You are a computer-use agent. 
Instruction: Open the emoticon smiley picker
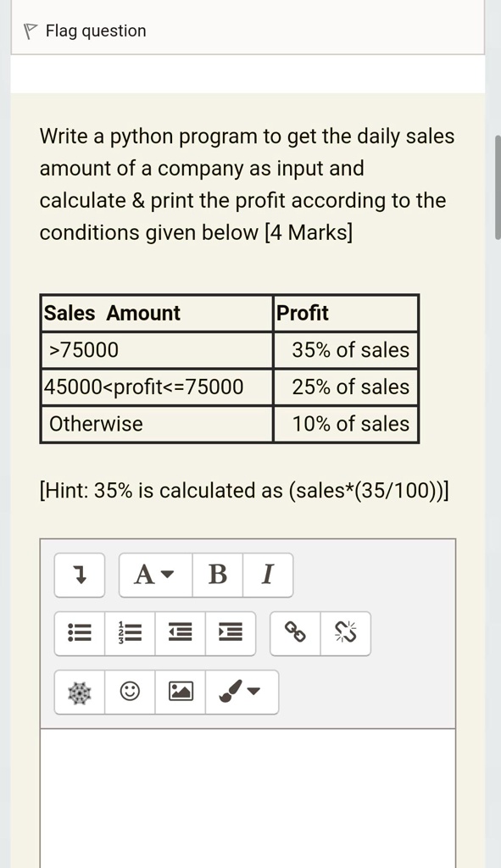tap(130, 692)
